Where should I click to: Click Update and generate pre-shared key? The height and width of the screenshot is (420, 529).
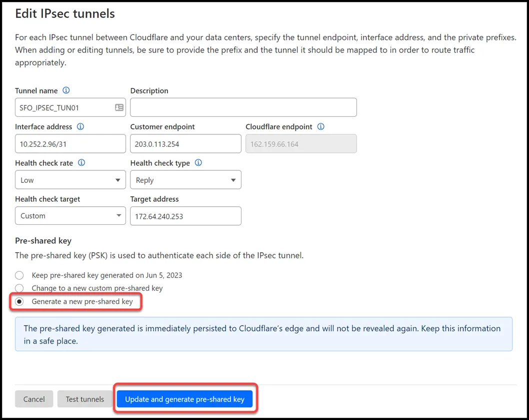click(x=185, y=399)
